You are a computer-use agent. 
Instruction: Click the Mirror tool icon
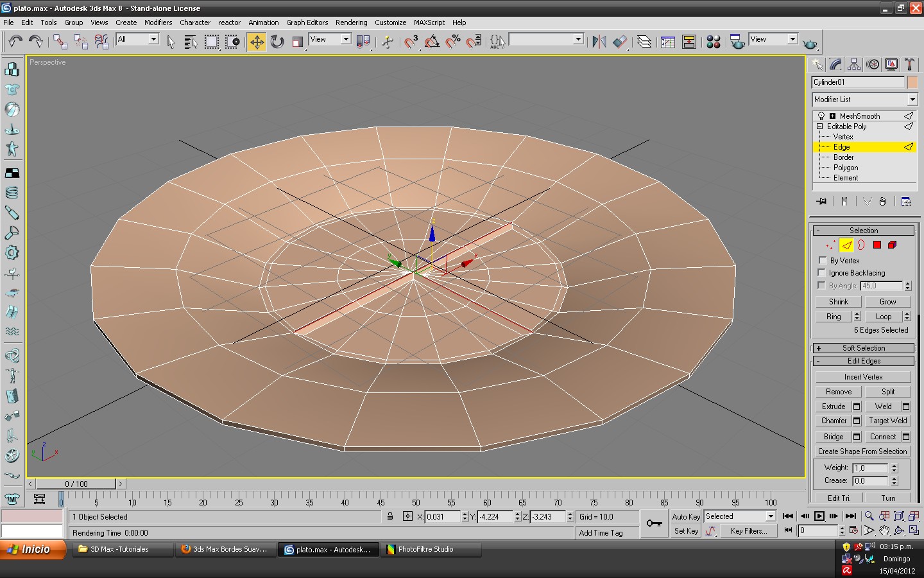coord(599,42)
